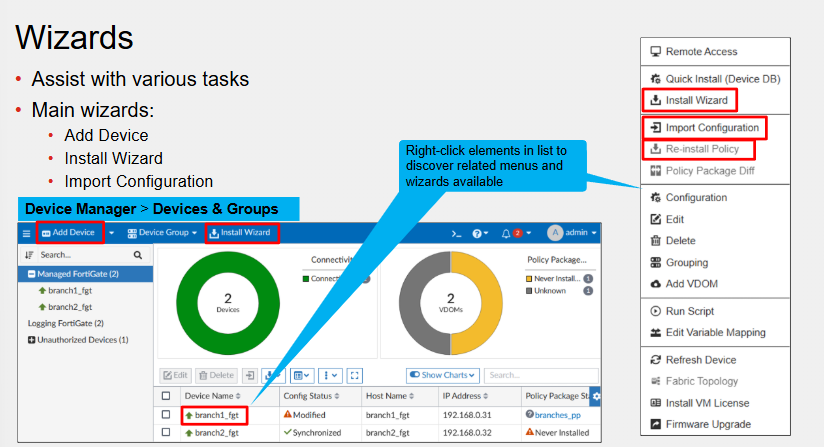Viewport: 824px width, 447px height.
Task: Open the Device Group dropdown
Action: (162, 233)
